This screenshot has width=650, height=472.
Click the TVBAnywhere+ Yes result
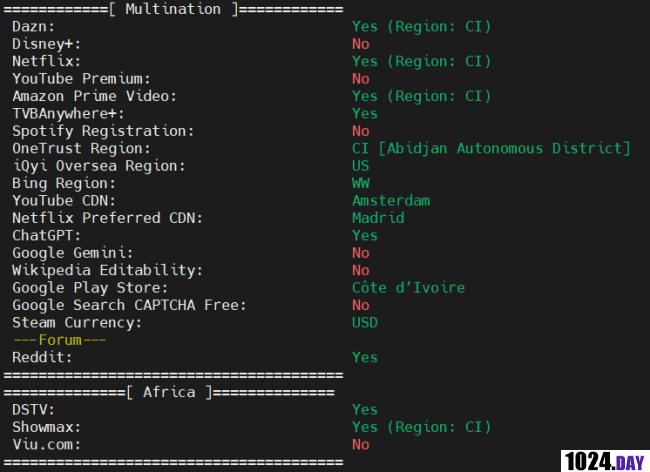[x=365, y=114]
